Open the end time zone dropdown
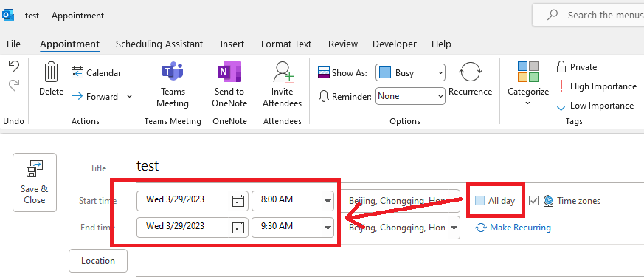644x277 pixels. click(454, 228)
